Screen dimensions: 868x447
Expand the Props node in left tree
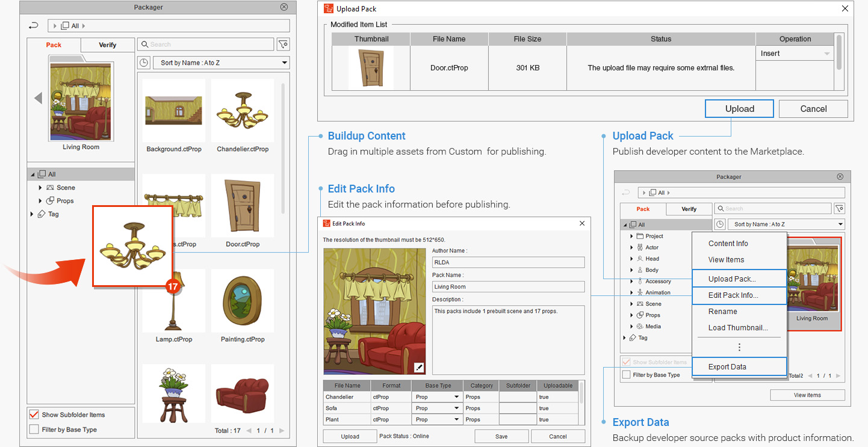(x=40, y=201)
